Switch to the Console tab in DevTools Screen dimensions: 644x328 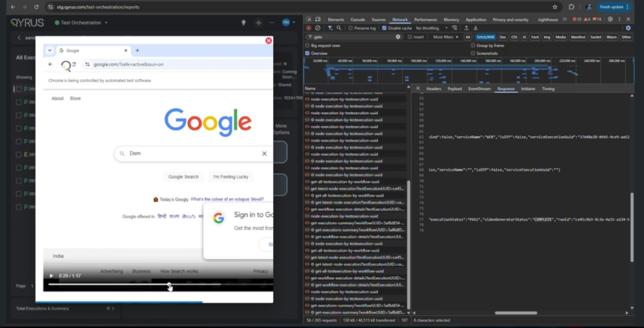click(x=358, y=20)
